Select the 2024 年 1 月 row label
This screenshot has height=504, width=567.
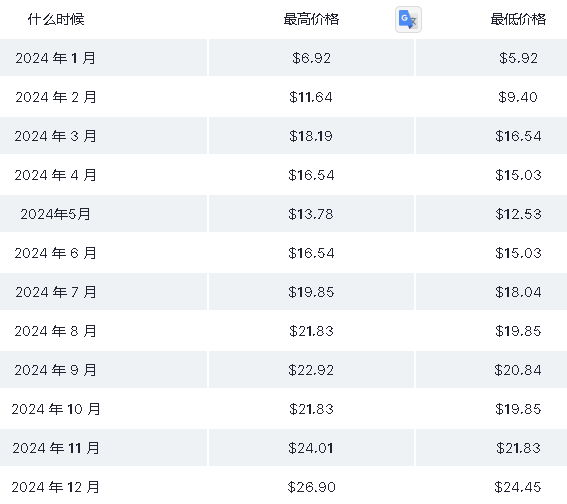(x=56, y=58)
